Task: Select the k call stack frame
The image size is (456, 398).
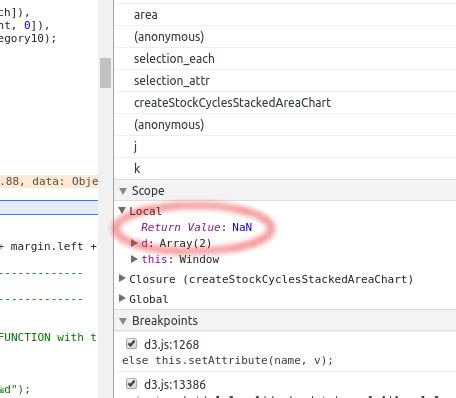Action: [285, 169]
